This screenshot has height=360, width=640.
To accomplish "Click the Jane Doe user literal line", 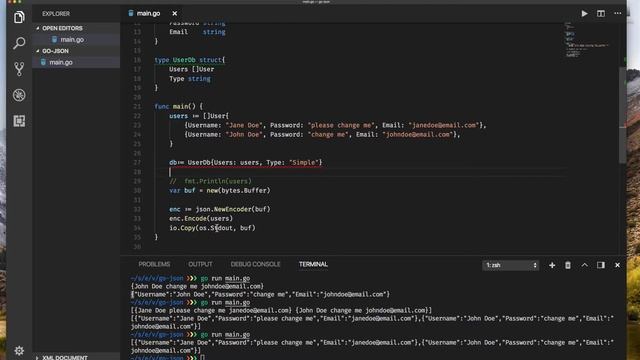I will (x=335, y=125).
